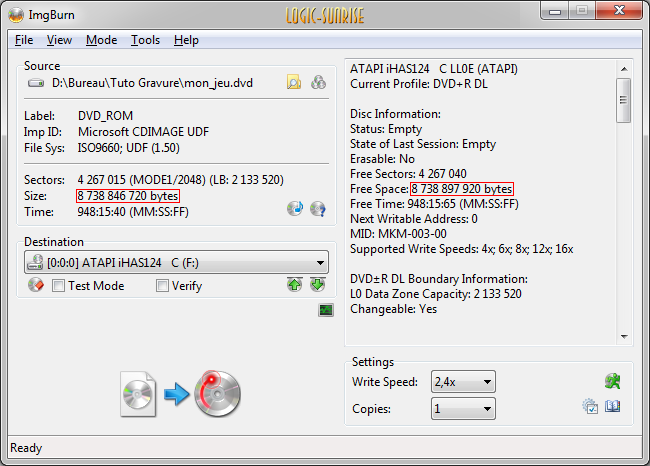Click the ImgBurn app icon in title bar

click(16, 15)
